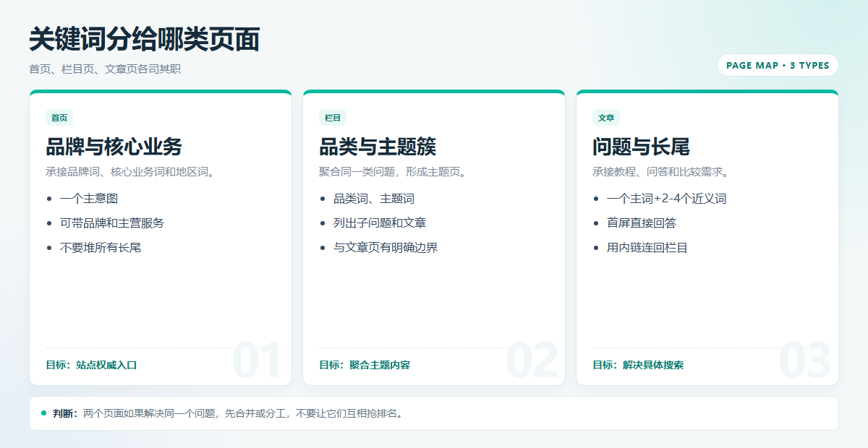Select the 栏目 tag chip
The width and height of the screenshot is (868, 448).
click(x=333, y=118)
